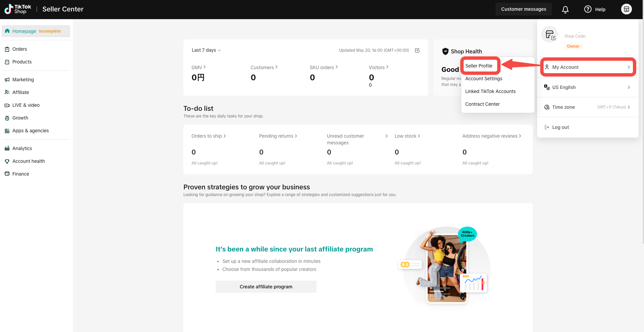
Task: Click the Updated May 20, 16:00 timestamp
Action: (374, 50)
